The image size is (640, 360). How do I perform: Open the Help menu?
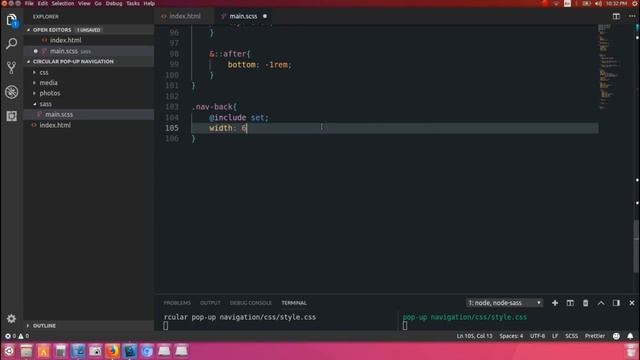[x=149, y=3]
